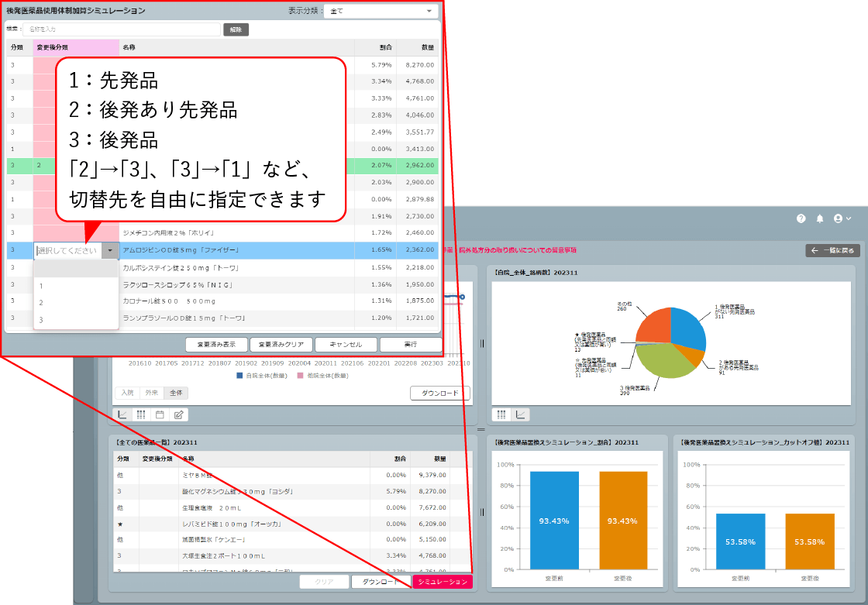
Task: Sort by 変更後分類 column header in dialog
Action: coord(76,47)
